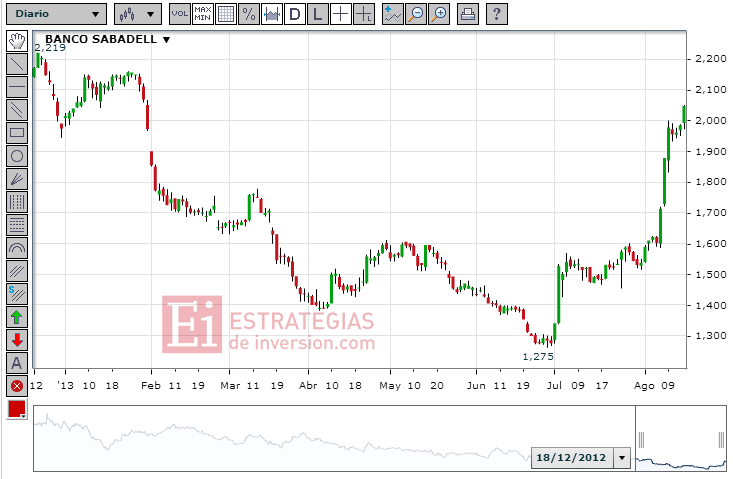Viewport: 733px width, 479px height.
Task: Click the left range handle in overview
Action: tap(641, 440)
